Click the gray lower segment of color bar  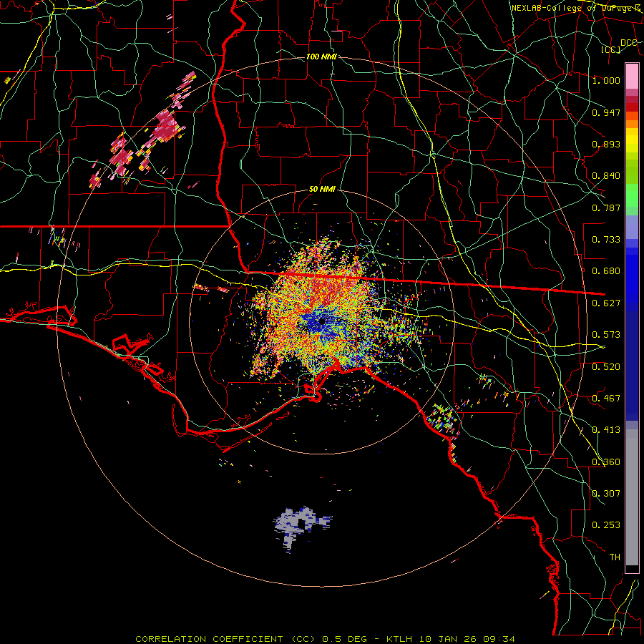[632, 497]
